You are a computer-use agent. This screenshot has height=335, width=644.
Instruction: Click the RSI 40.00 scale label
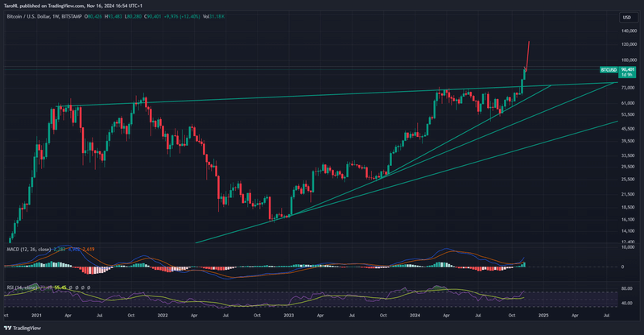pos(627,303)
